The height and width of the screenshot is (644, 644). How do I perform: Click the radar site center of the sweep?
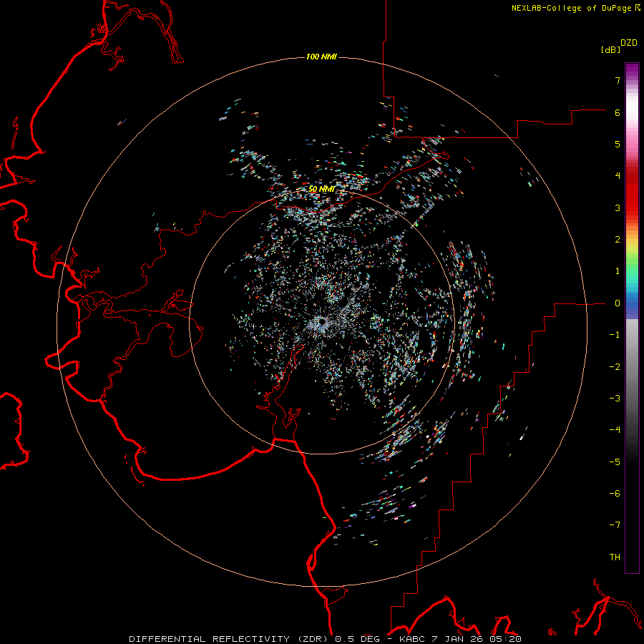tap(321, 321)
